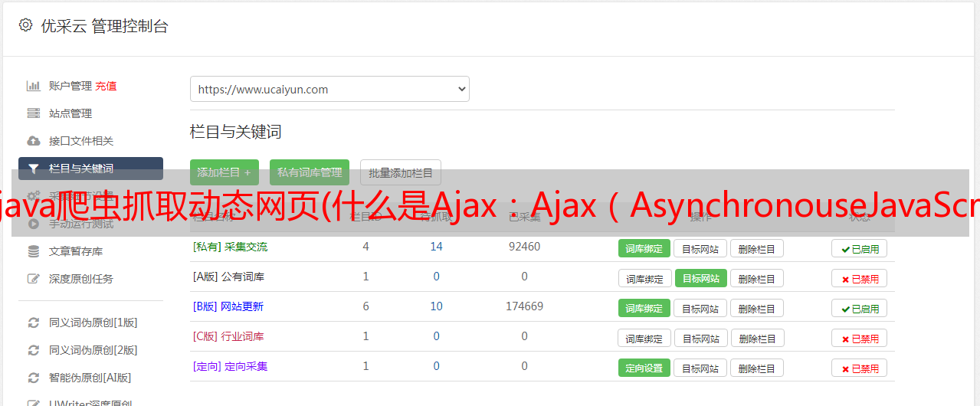Click the 批量添加栏目 button

coord(401,172)
